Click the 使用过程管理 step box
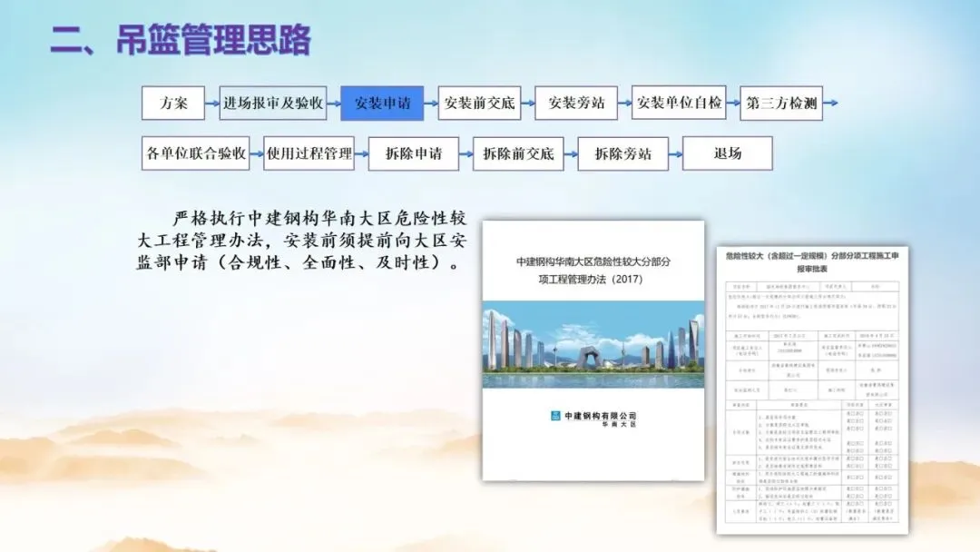980x552 pixels. pyautogui.click(x=309, y=153)
